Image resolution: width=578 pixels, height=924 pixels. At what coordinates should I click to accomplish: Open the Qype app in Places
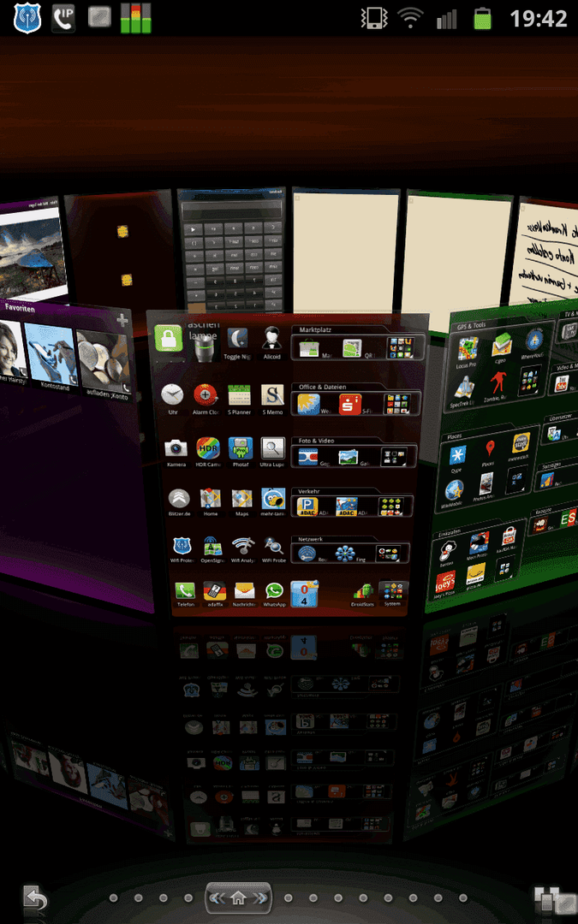(x=457, y=456)
